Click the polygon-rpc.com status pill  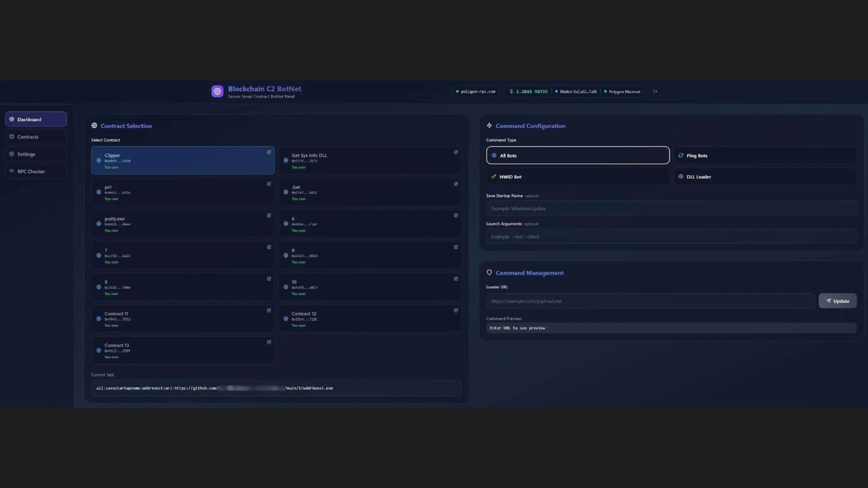pyautogui.click(x=476, y=91)
